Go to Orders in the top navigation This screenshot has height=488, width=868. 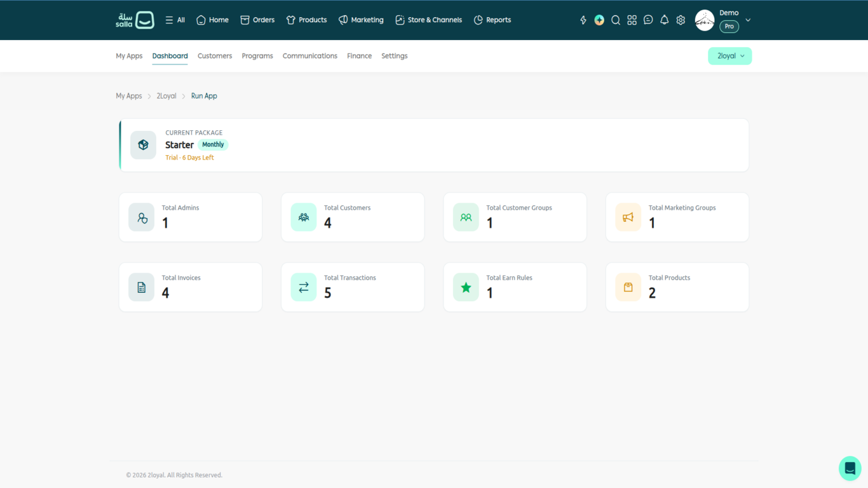coord(257,20)
